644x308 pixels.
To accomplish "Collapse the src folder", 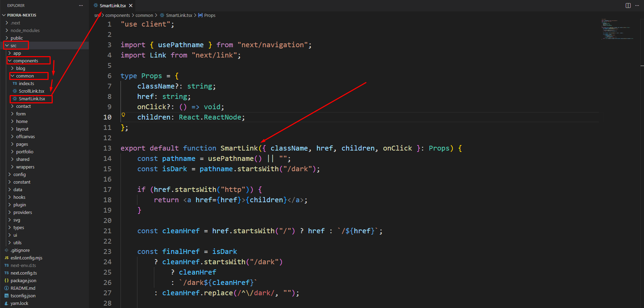I will (x=7, y=45).
